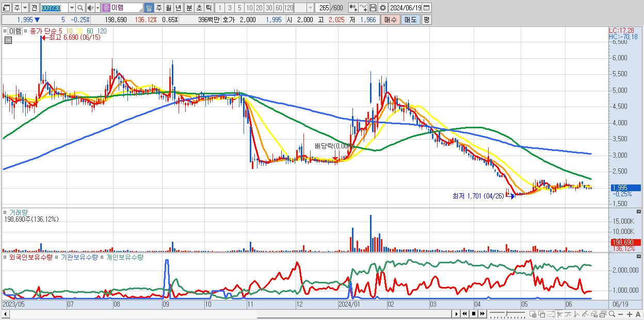Select interval value 60
The width and height of the screenshot is (644, 320).
[x=279, y=8]
